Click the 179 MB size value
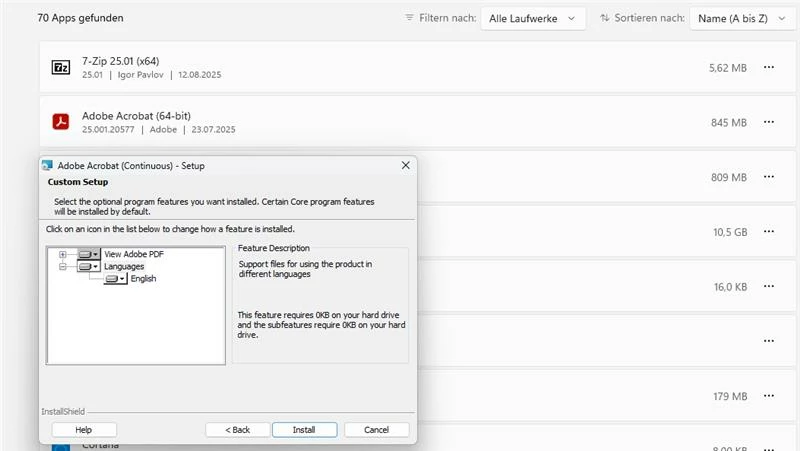Viewport: 800px width, 451px height. (x=730, y=396)
